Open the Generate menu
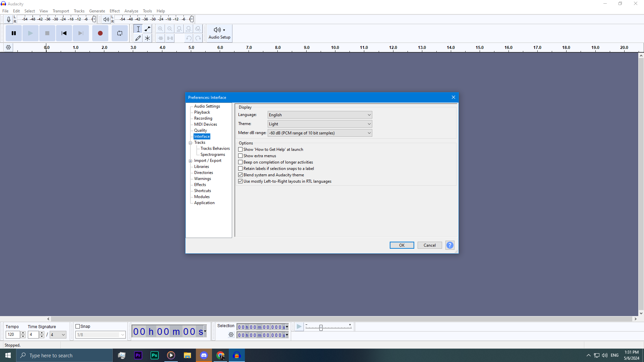644x362 pixels. [x=97, y=11]
